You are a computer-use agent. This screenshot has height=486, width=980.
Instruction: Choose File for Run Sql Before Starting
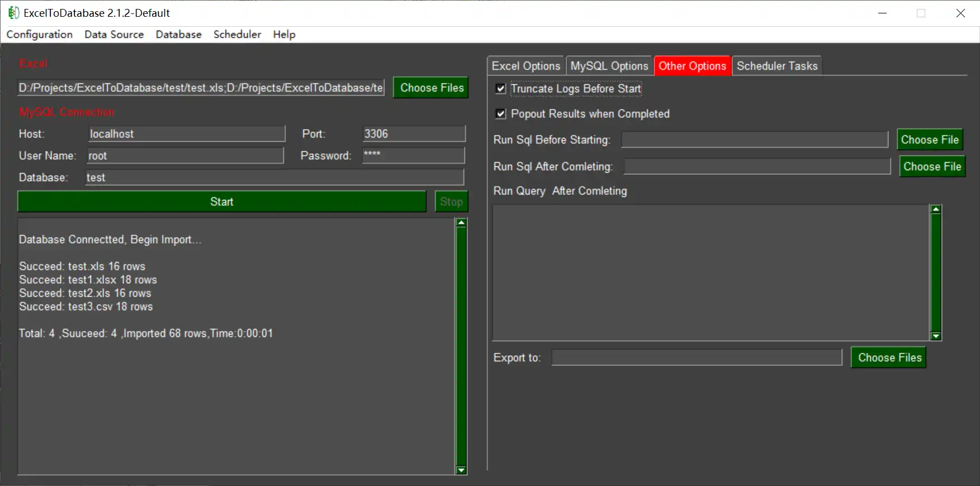tap(930, 140)
